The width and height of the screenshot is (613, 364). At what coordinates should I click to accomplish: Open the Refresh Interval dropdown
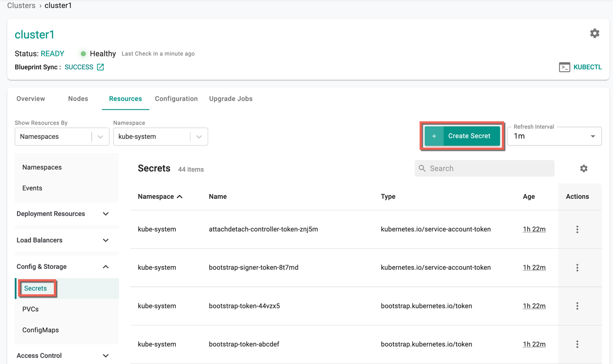(554, 136)
